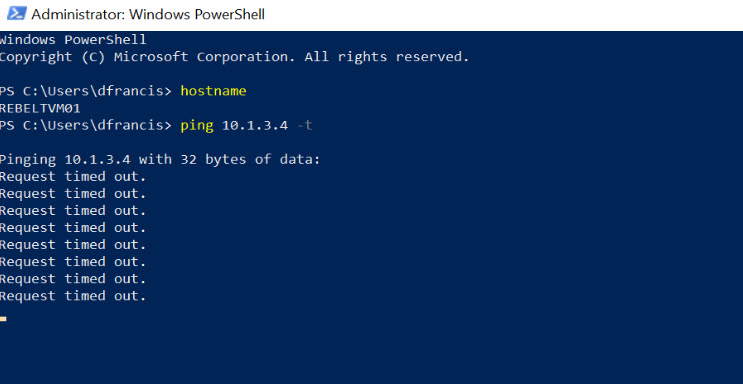This screenshot has width=743, height=384.
Task: Click the Windows PowerShell banner line
Action: click(73, 40)
